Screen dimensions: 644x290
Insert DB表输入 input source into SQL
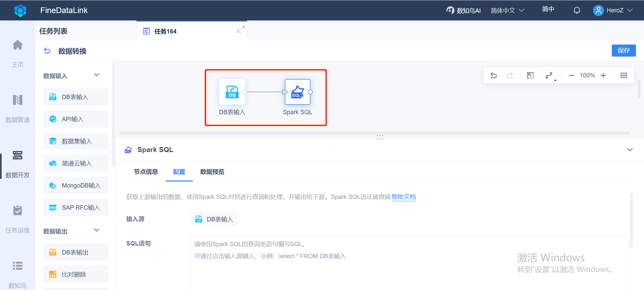[214, 219]
